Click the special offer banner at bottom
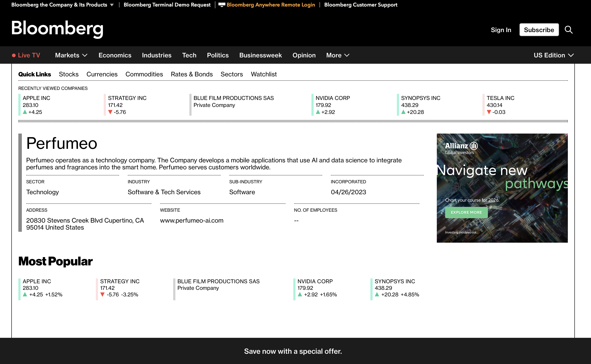The height and width of the screenshot is (364, 591). click(293, 351)
